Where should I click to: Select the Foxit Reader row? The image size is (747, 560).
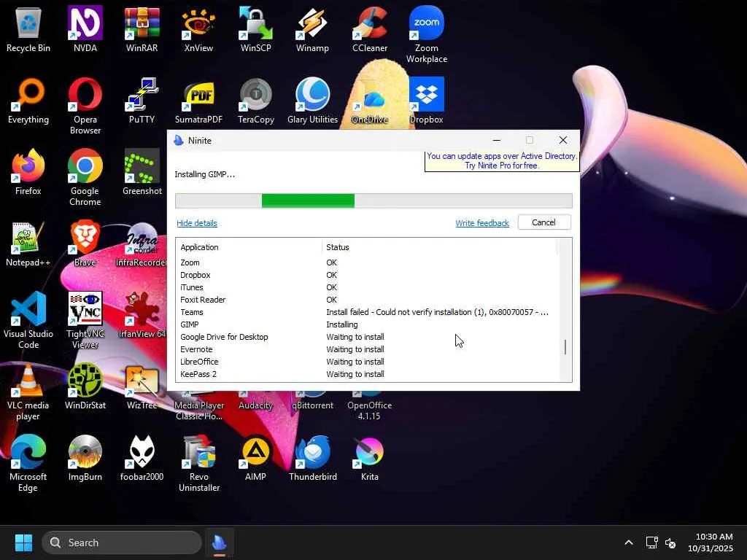pyautogui.click(x=367, y=300)
